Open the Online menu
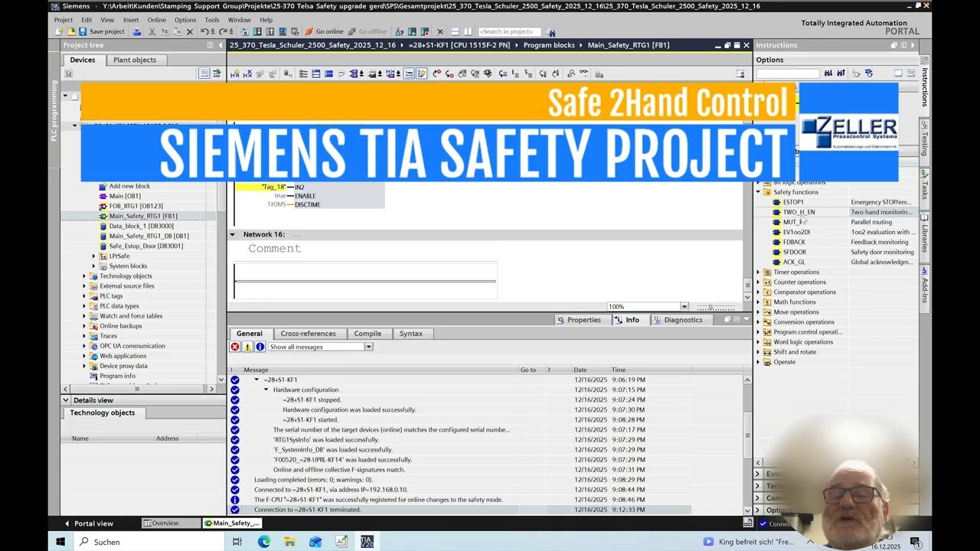This screenshot has height=551, width=980. pyautogui.click(x=156, y=20)
